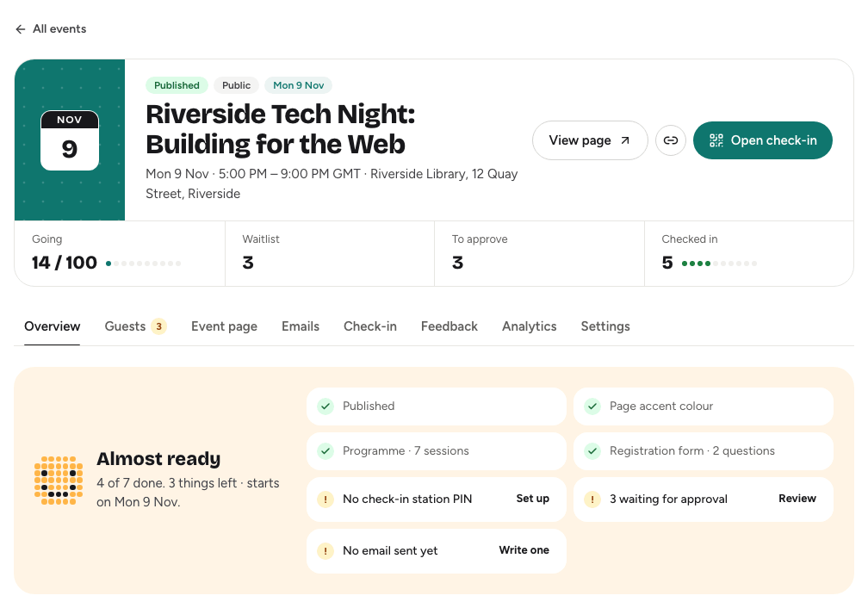
Task: Go back to All events
Action: click(51, 28)
